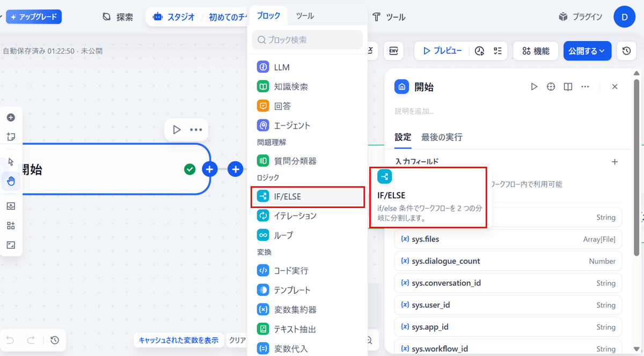644x356 pixels.
Task: Undo the last canvas action
Action: click(x=10, y=340)
